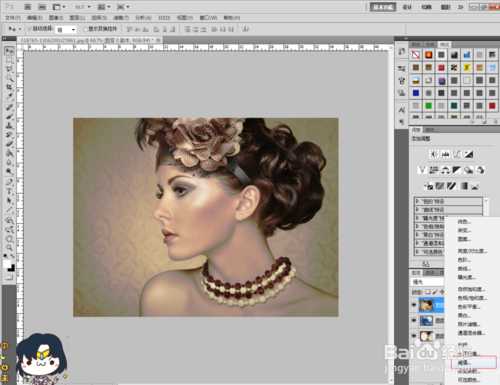The image size is (500, 385).
Task: Open the Filter menu in menu bar
Action: tap(121, 18)
